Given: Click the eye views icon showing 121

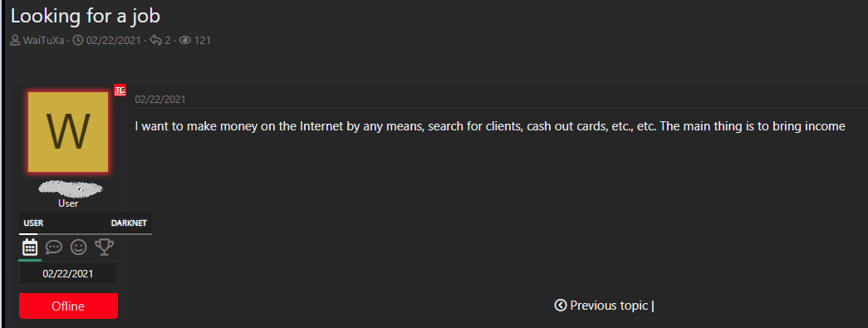Looking at the screenshot, I should pyautogui.click(x=185, y=41).
